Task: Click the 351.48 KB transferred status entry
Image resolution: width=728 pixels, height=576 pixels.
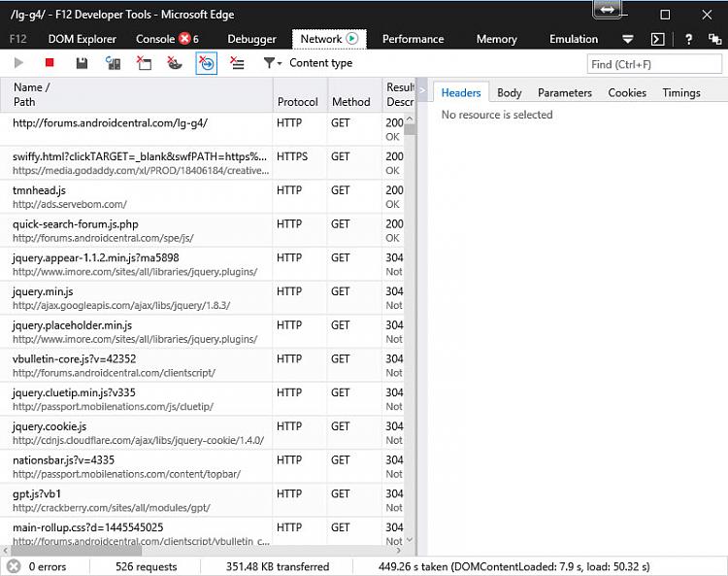Action: [278, 566]
